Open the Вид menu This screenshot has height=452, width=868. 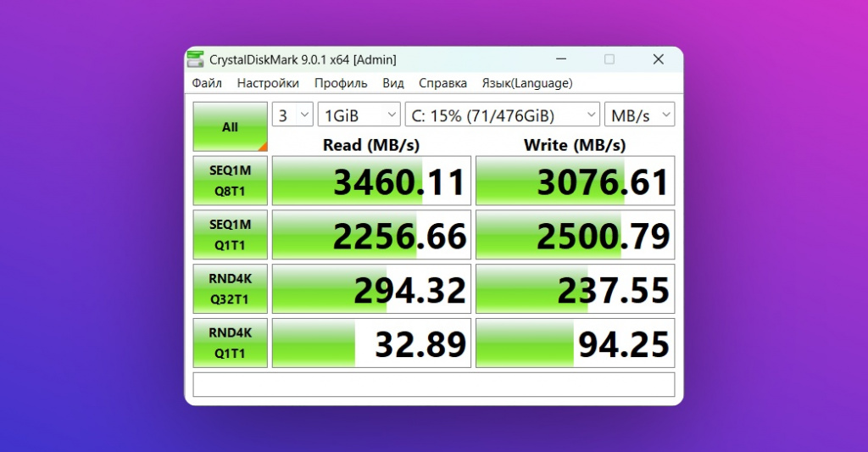click(x=393, y=83)
